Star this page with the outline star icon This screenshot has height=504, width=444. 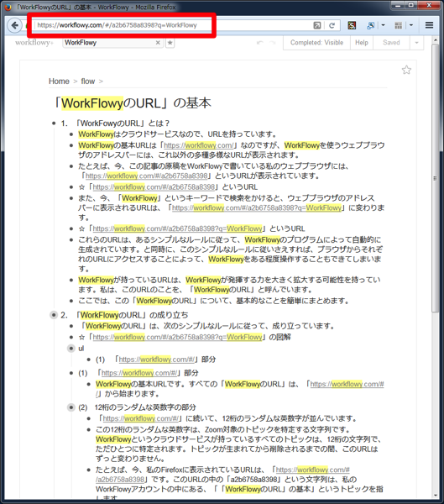406,70
